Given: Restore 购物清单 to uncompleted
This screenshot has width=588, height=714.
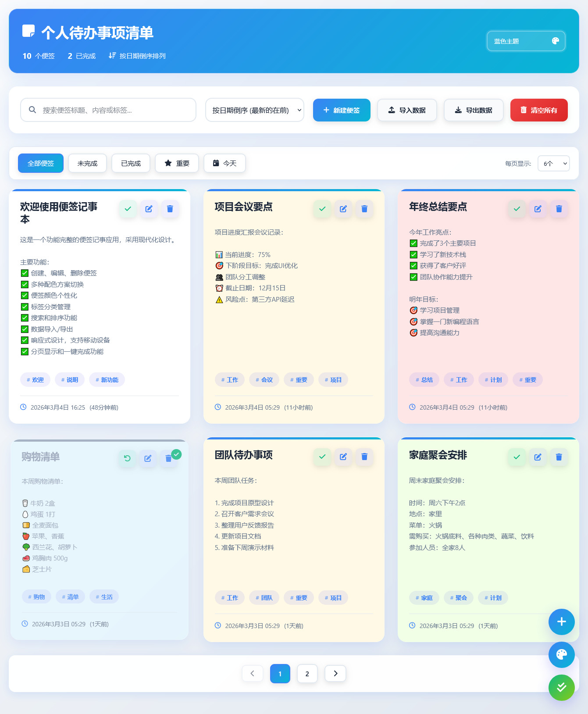Looking at the screenshot, I should click(127, 458).
